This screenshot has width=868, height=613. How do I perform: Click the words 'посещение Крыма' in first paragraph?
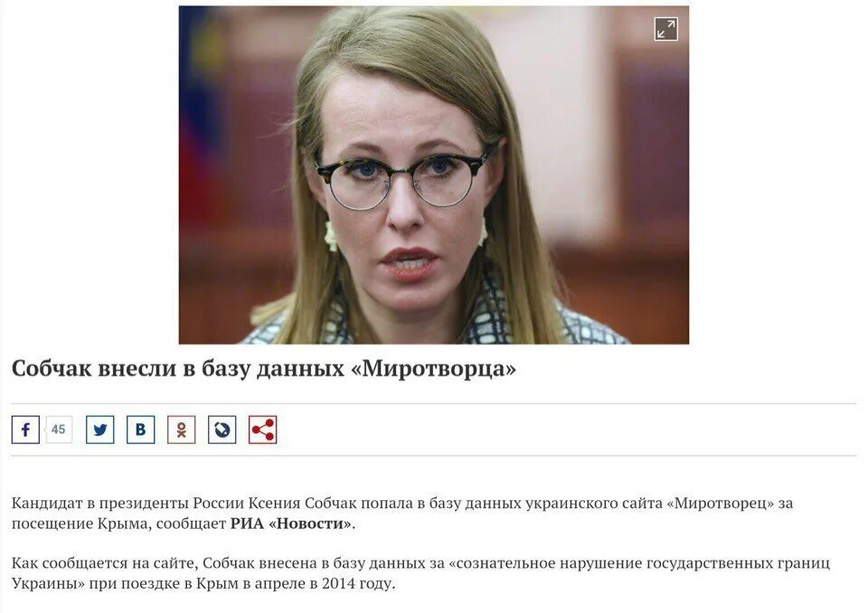pyautogui.click(x=79, y=523)
